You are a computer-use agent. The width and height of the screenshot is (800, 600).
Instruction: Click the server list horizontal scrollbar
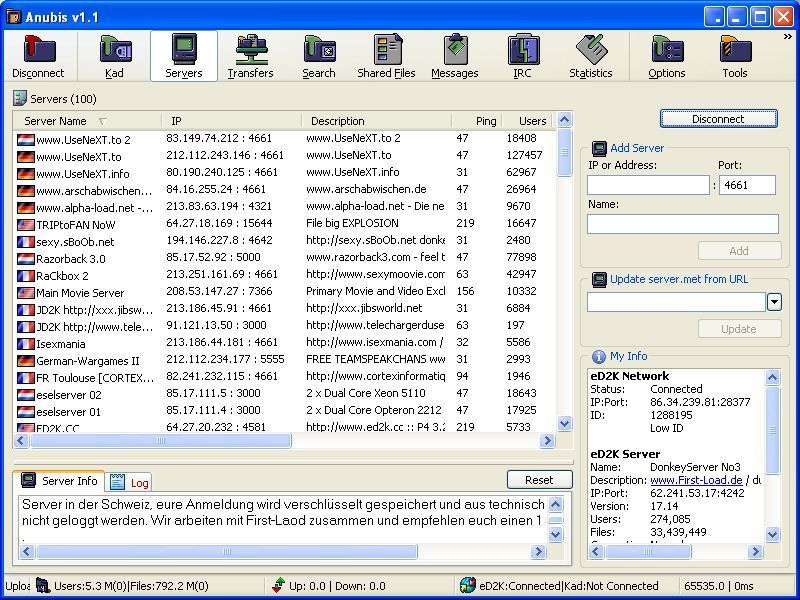(x=160, y=441)
